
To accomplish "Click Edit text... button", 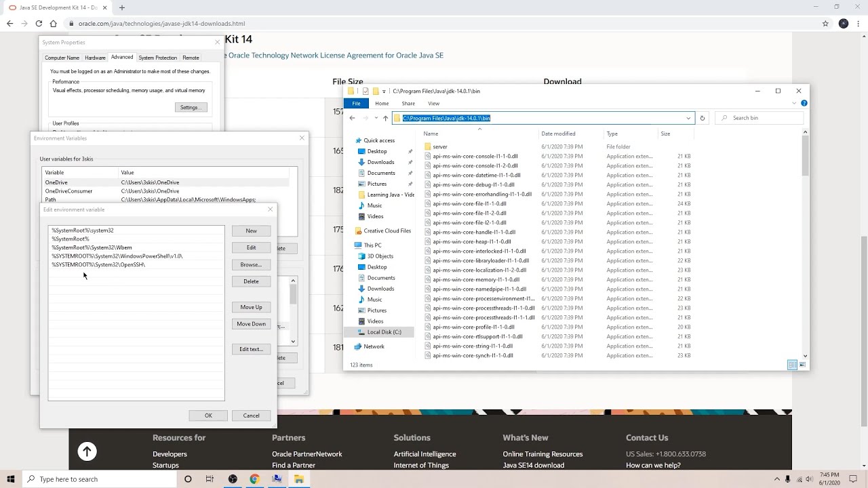I will 251,349.
